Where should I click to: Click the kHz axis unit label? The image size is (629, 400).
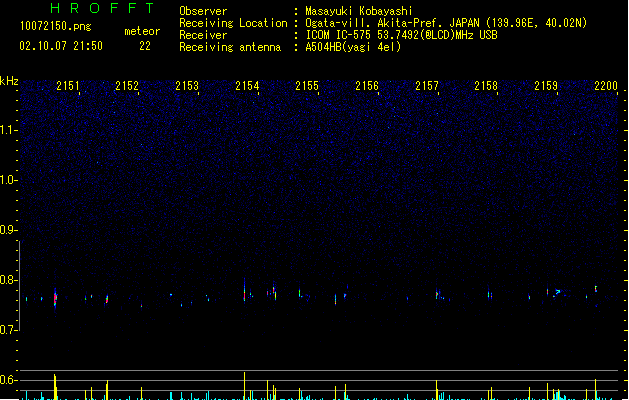click(9, 81)
